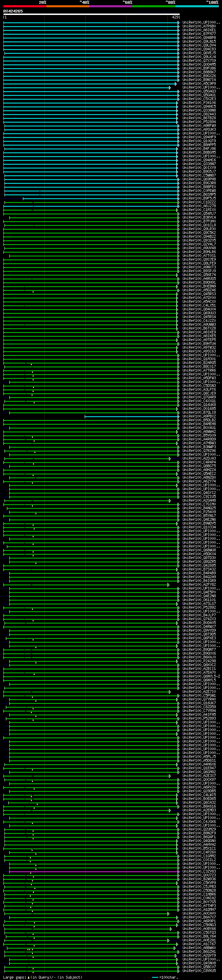
Task: Select label UniRef100_A0E2A1
Action: coord(199,940)
